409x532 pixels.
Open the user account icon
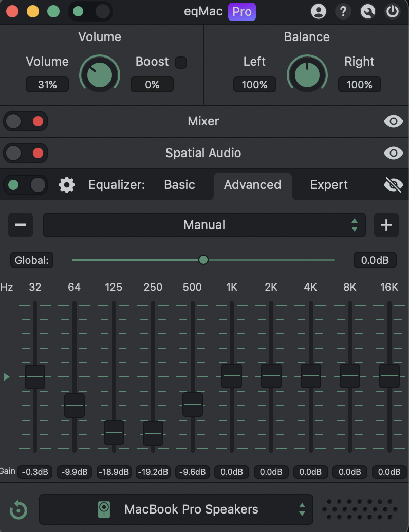click(x=319, y=11)
